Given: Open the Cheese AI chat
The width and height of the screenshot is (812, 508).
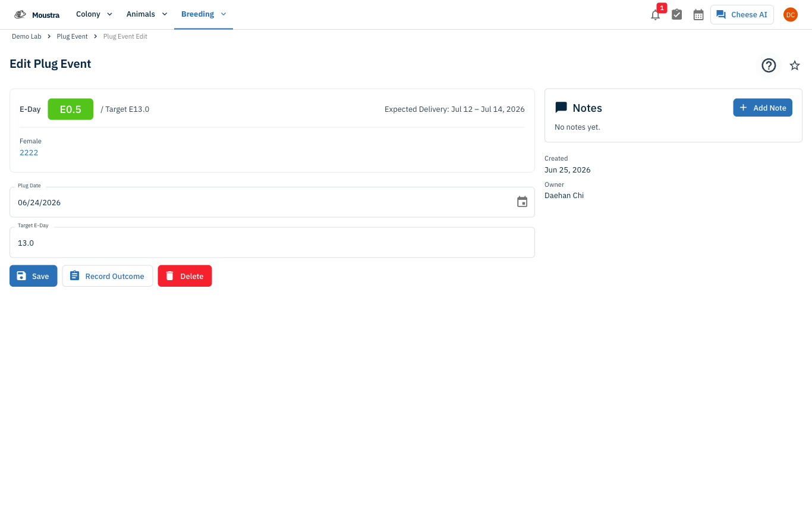Looking at the screenshot, I should tap(742, 14).
